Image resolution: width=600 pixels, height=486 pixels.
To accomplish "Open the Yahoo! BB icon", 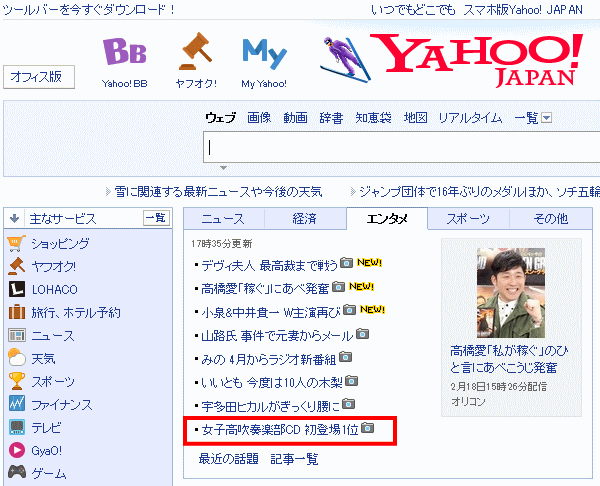I will (125, 52).
